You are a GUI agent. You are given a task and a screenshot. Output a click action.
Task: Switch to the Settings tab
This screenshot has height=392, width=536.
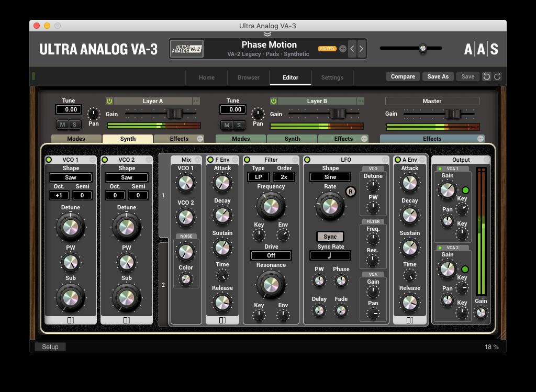point(332,77)
